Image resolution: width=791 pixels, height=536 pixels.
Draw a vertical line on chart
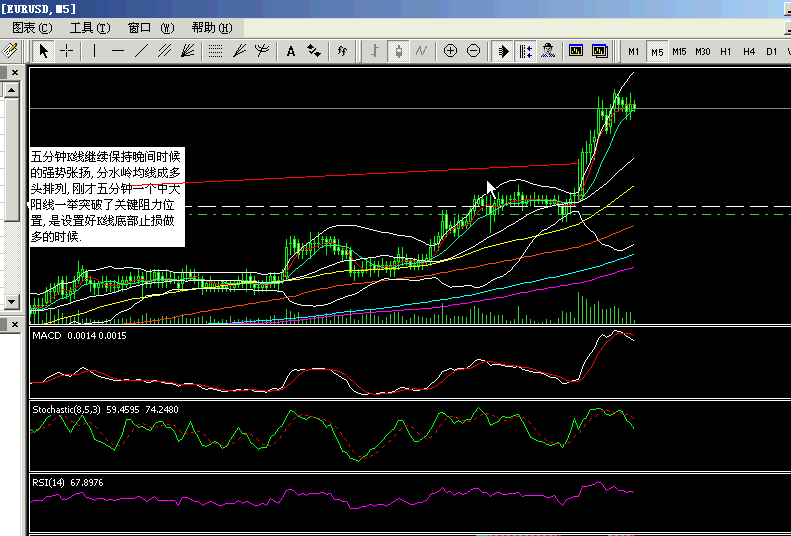[94, 51]
